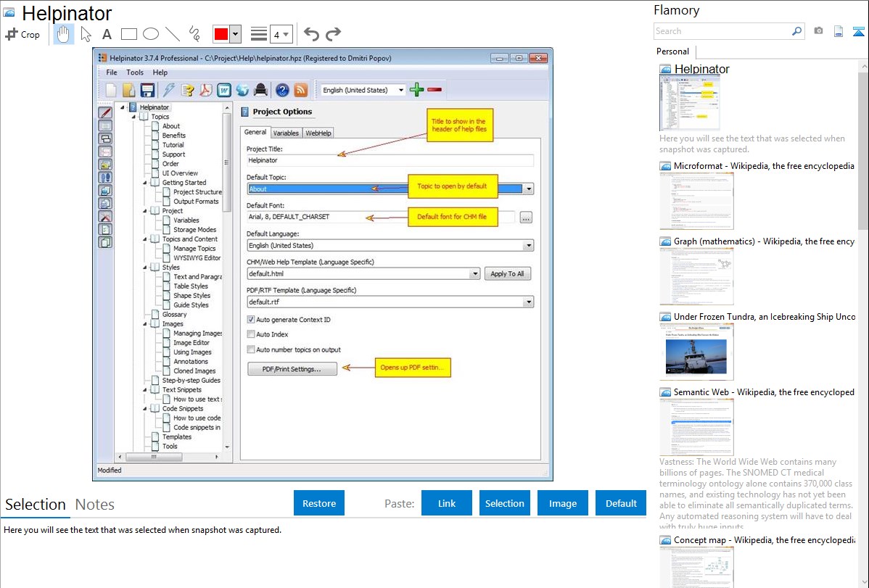Image resolution: width=869 pixels, height=588 pixels.
Task: Click the PDF/Print Settings button
Action: [x=292, y=369]
